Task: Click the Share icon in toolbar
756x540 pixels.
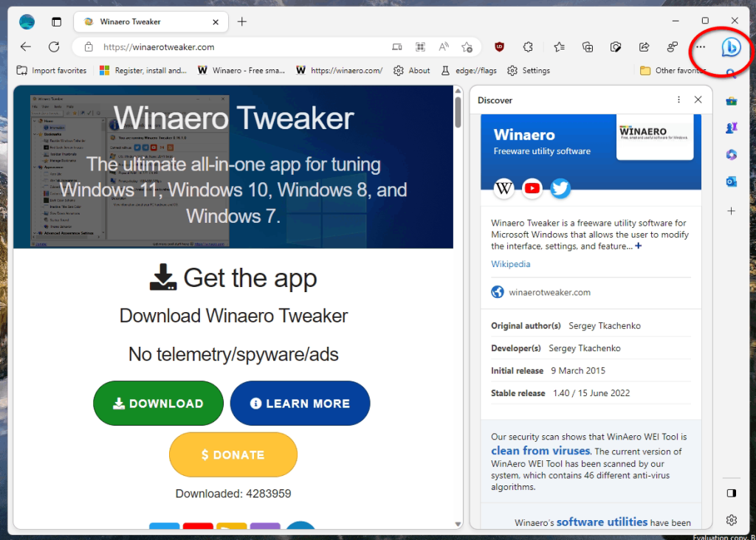Action: click(644, 46)
